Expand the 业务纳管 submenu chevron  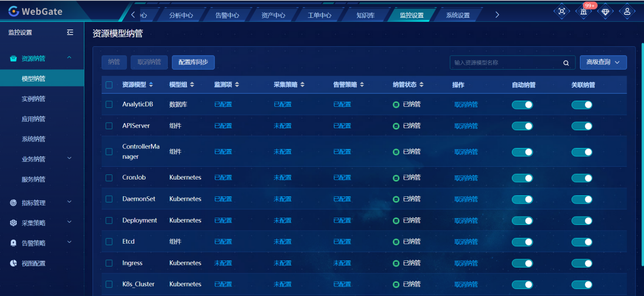pyautogui.click(x=70, y=159)
